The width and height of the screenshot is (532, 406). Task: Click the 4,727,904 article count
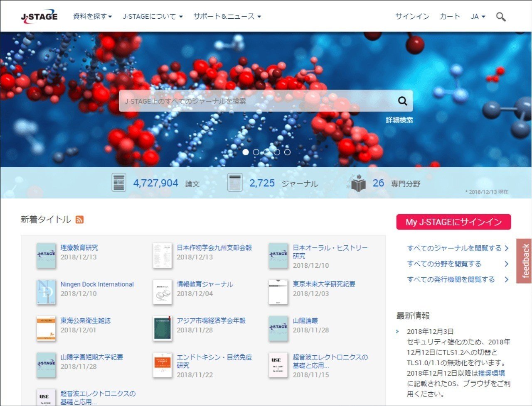tap(155, 183)
